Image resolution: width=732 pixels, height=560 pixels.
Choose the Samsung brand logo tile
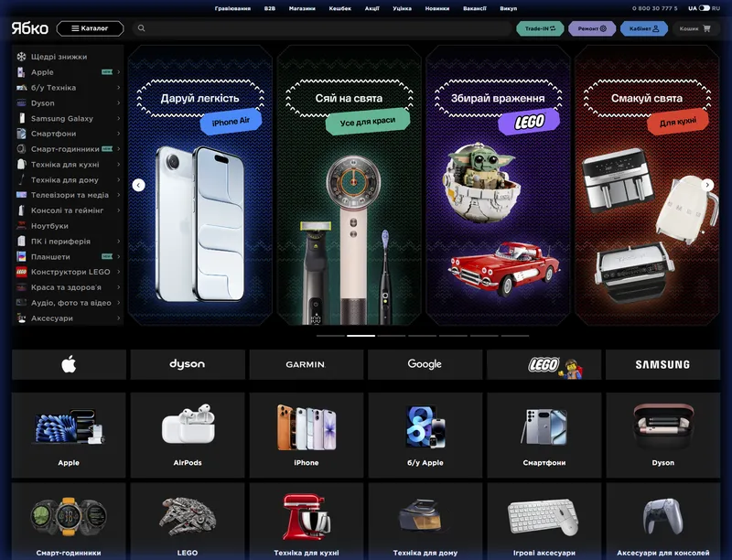click(662, 364)
